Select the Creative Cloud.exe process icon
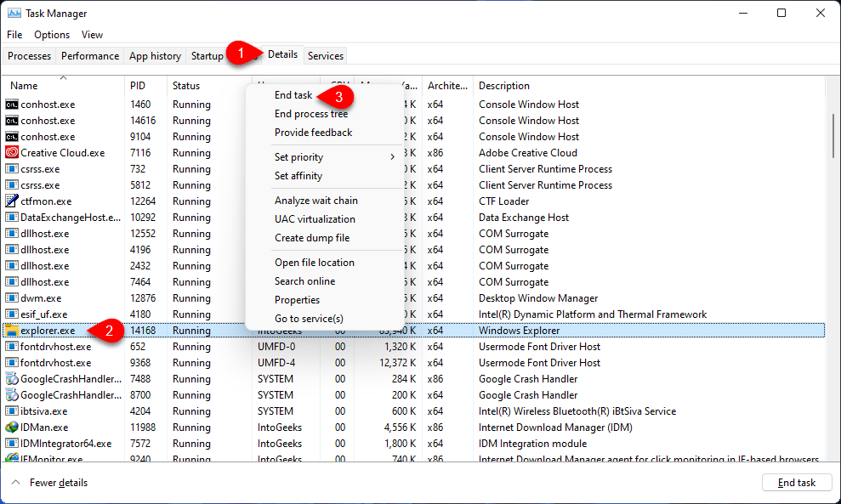 (11, 153)
